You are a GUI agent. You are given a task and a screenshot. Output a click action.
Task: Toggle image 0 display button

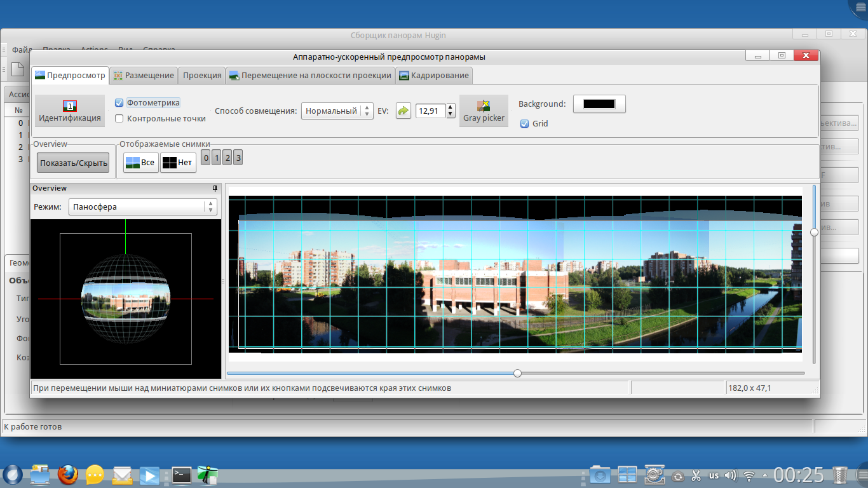pyautogui.click(x=205, y=158)
